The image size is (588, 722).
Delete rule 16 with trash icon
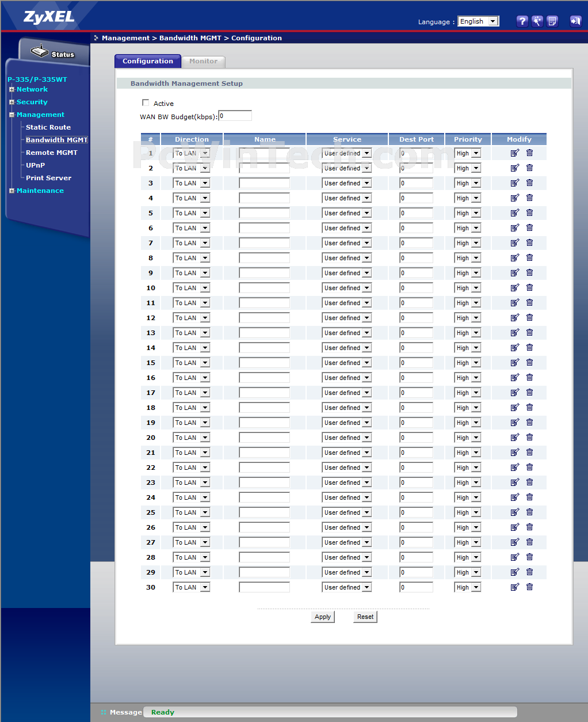click(x=529, y=378)
